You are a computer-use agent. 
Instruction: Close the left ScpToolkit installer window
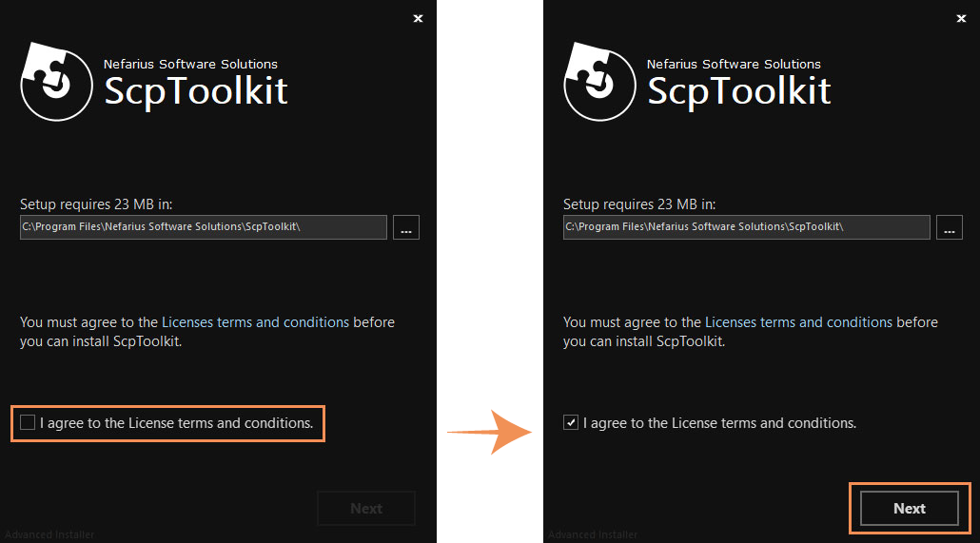click(418, 19)
